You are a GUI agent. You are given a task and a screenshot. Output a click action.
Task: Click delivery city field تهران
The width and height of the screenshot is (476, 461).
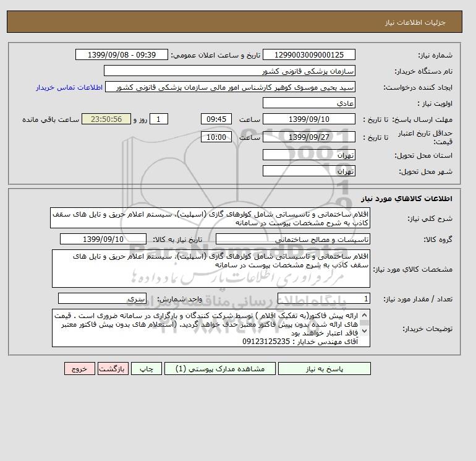(308, 171)
